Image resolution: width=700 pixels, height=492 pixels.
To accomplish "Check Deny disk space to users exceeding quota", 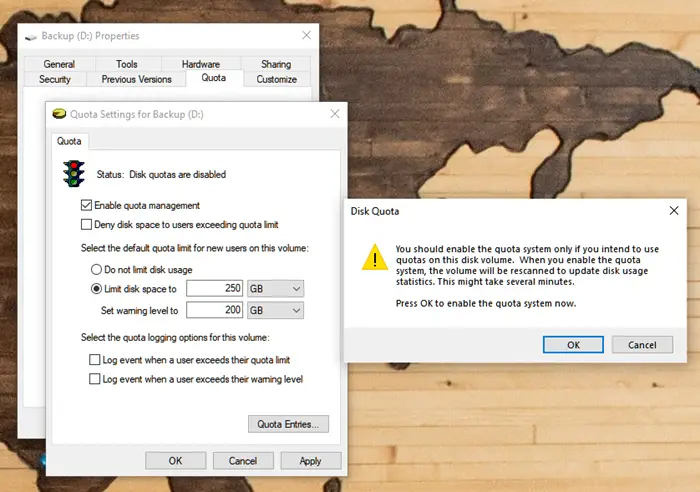I will click(x=87, y=224).
